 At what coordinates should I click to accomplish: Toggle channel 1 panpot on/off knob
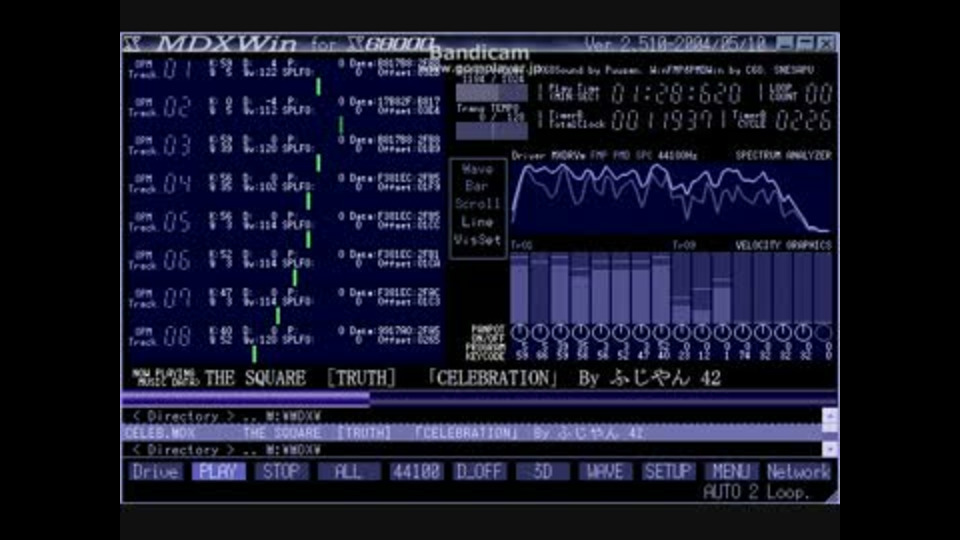pos(520,332)
